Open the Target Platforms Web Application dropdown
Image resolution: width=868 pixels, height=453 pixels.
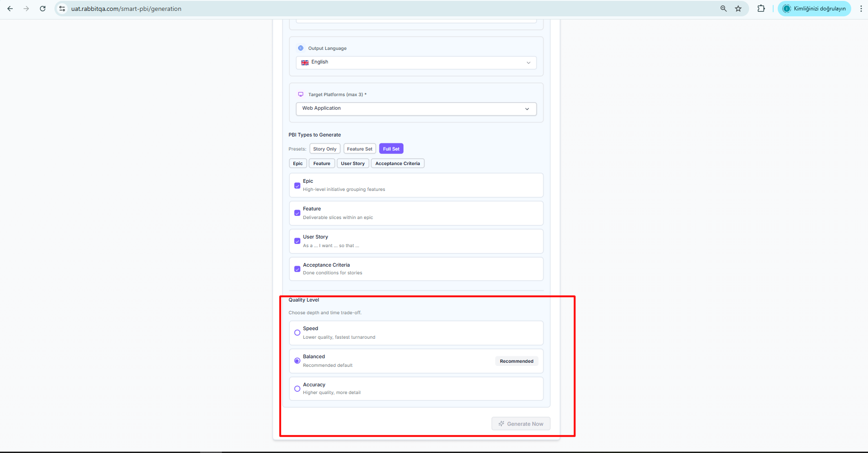click(416, 109)
